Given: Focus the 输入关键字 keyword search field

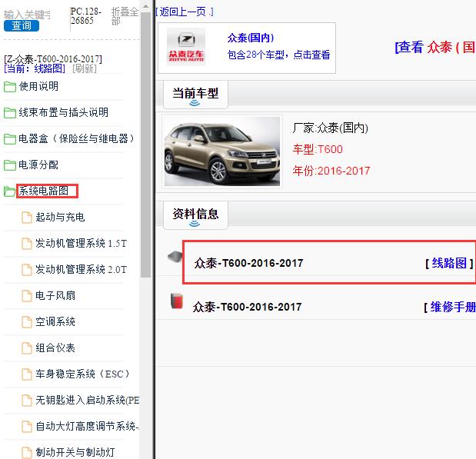Looking at the screenshot, I should [28, 15].
